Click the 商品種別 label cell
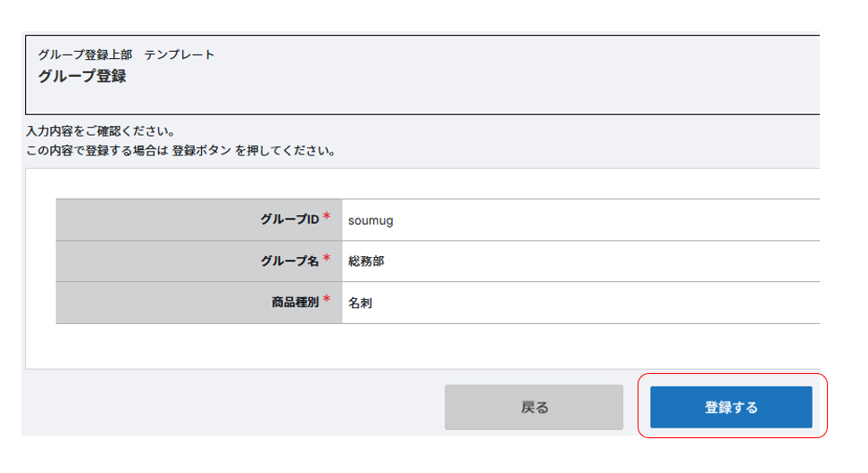This screenshot has width=868, height=473. (x=295, y=303)
